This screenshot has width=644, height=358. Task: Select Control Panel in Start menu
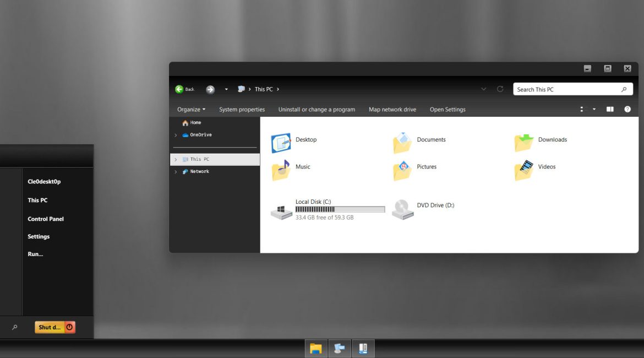pos(46,219)
